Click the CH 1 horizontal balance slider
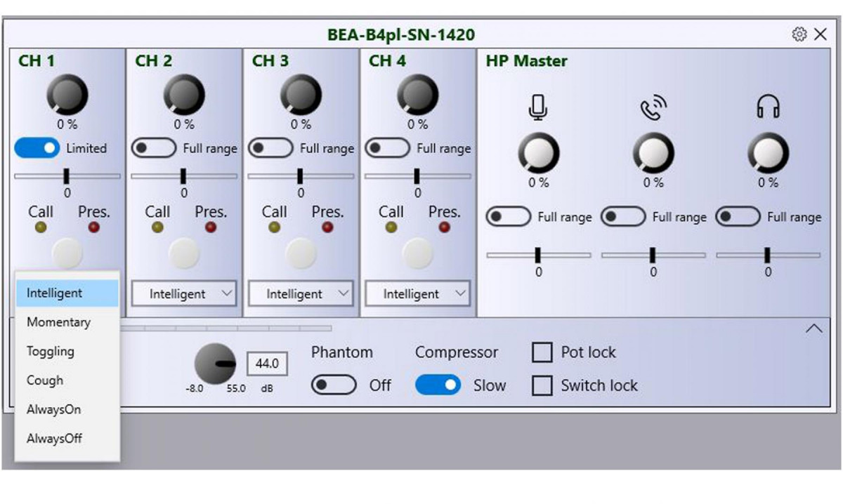The height and width of the screenshot is (504, 843). pyautogui.click(x=67, y=176)
